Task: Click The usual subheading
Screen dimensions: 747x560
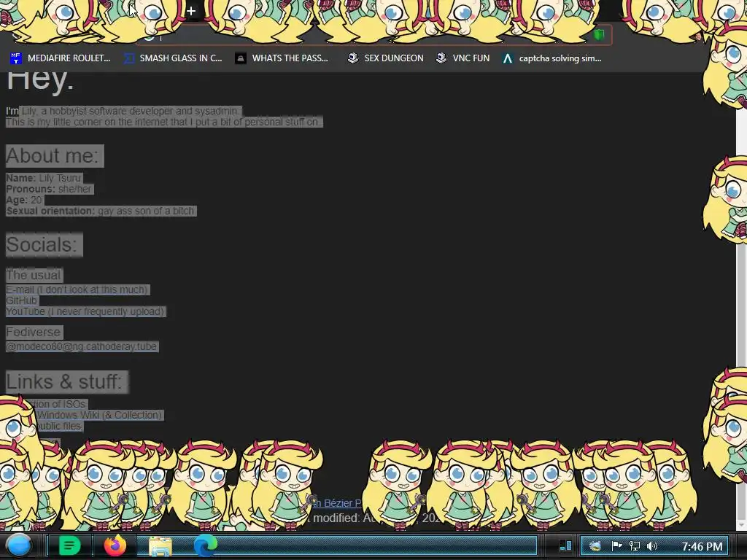Action: click(34, 275)
